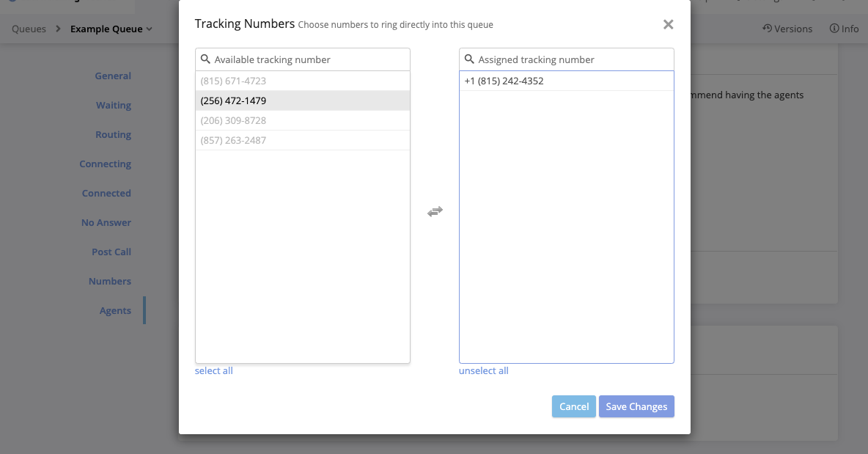Close the Tracking Numbers dialog

point(668,25)
